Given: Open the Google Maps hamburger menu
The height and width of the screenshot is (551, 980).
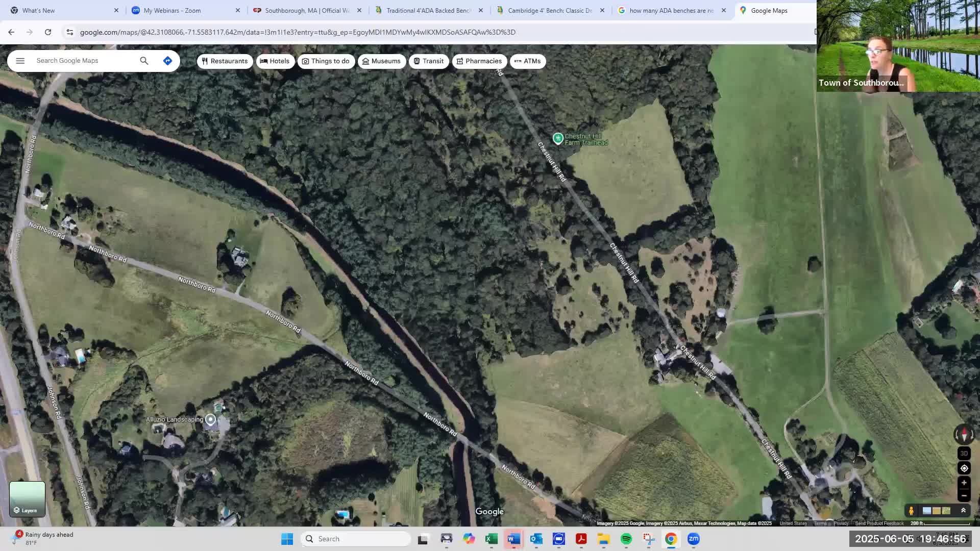Looking at the screenshot, I should click(20, 61).
